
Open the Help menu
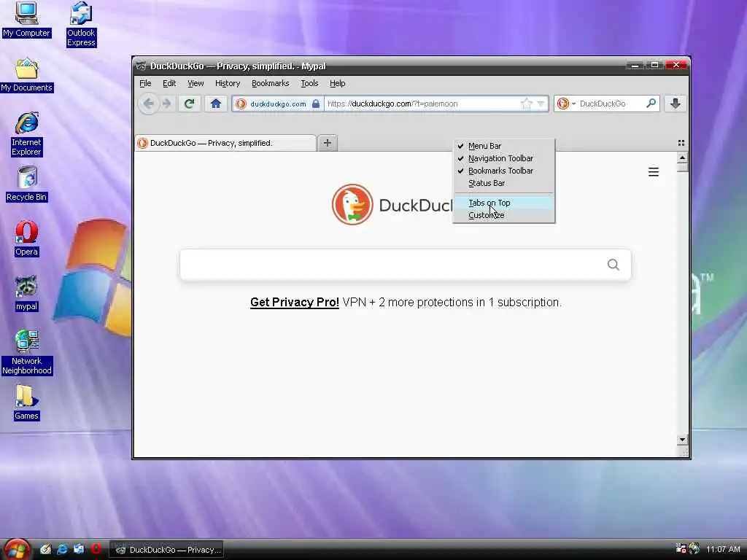pyautogui.click(x=337, y=83)
